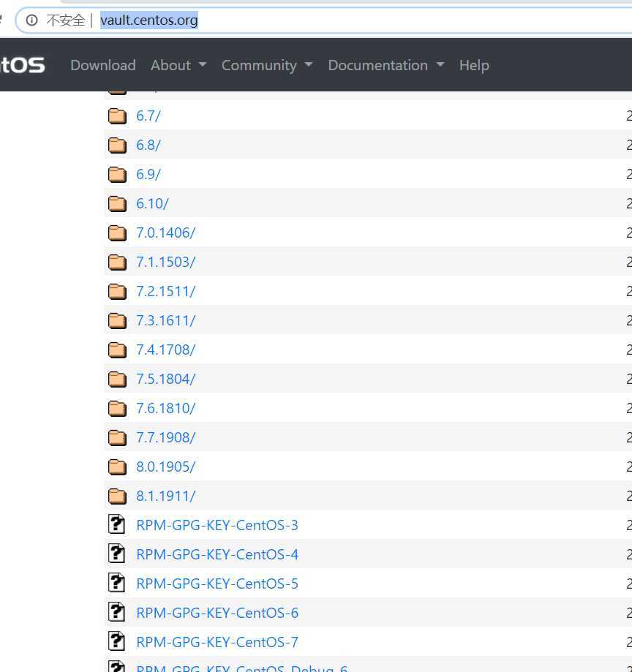Click the folder icon beside 7.5.1804/
632x672 pixels.
[x=117, y=380]
